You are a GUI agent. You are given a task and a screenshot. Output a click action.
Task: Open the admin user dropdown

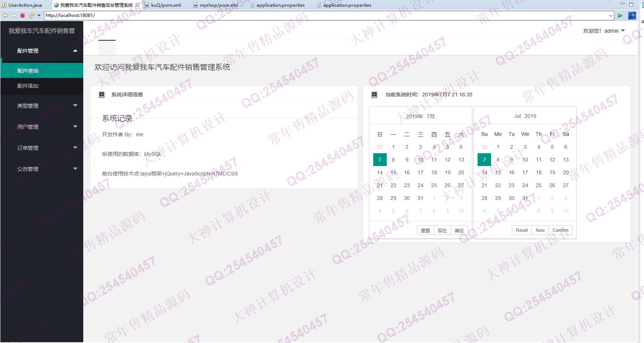click(604, 31)
